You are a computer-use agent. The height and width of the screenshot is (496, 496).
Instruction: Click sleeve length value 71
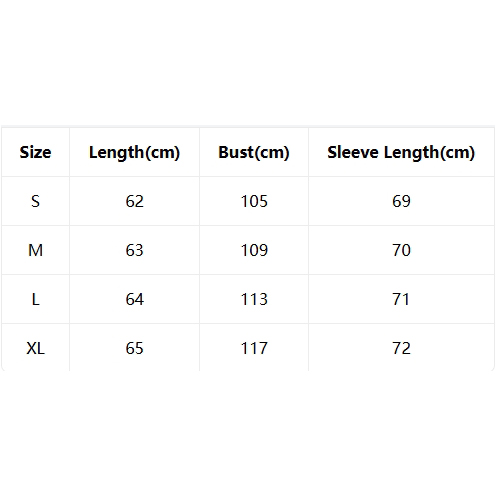(x=401, y=299)
